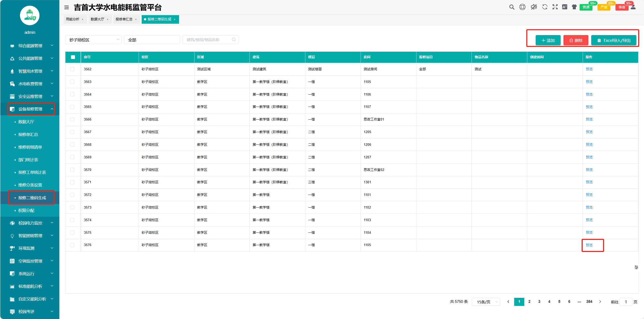
Task: Click the green 添加 button
Action: [x=548, y=40]
